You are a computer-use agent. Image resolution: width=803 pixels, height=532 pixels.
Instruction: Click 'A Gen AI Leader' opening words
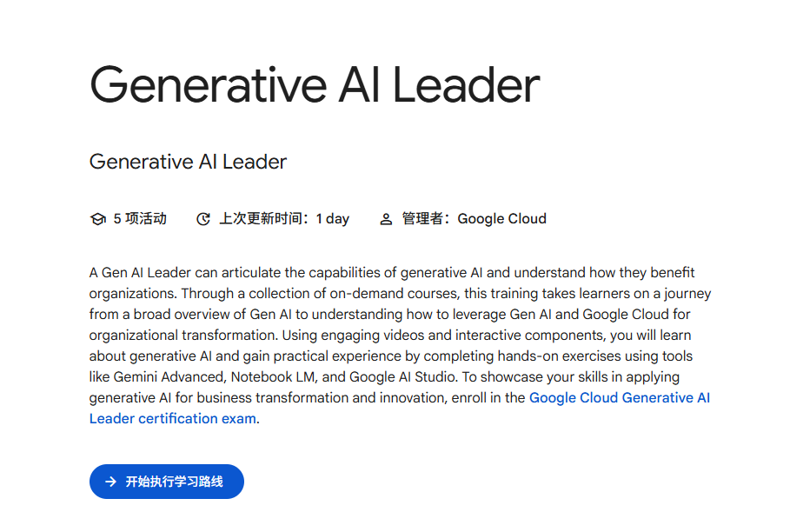(x=128, y=273)
